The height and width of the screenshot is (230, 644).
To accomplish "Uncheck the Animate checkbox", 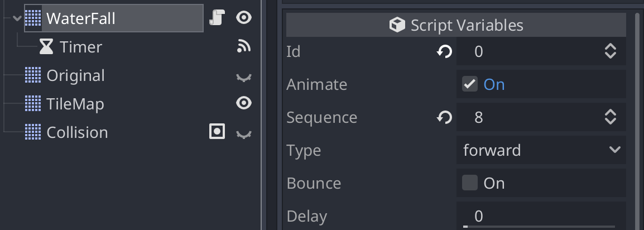I will click(469, 84).
